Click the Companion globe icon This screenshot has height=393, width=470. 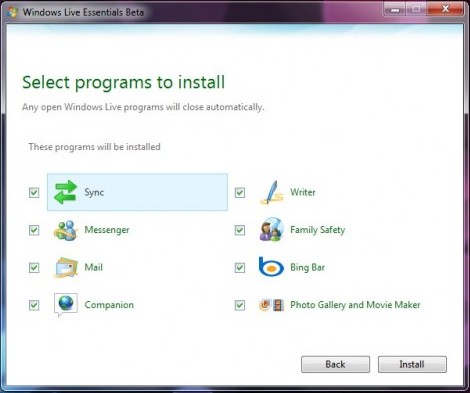(x=66, y=304)
